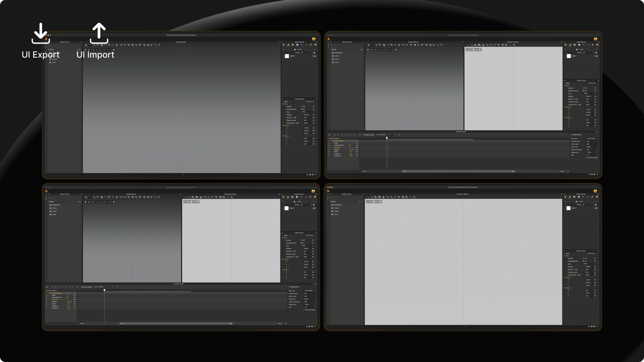In upper-left window, toggle orange check beside FABRIC 1

(x=283, y=56)
